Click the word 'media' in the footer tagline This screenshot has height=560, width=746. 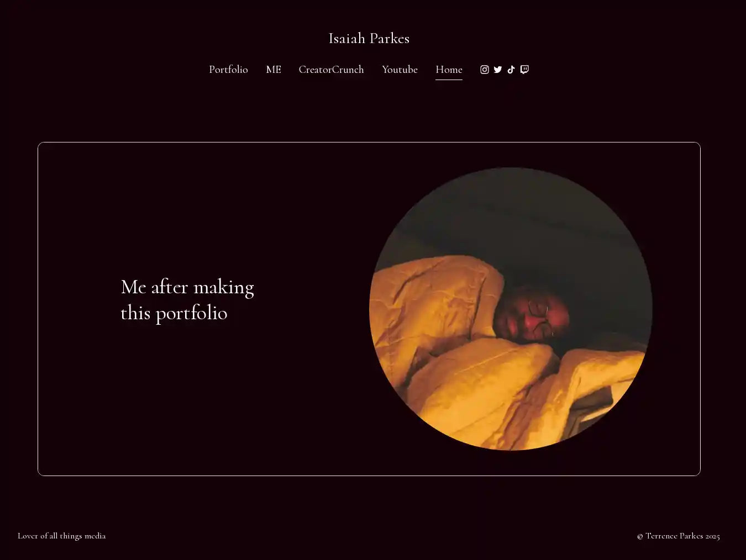click(95, 536)
